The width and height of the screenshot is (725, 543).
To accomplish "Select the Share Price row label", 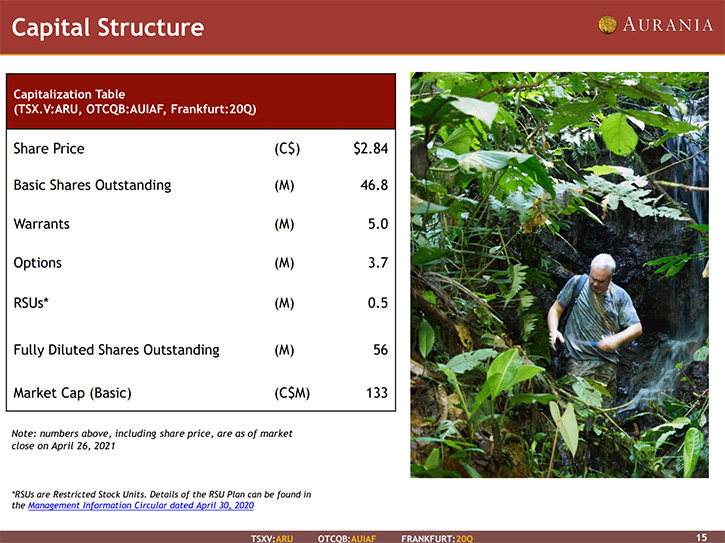I will pyautogui.click(x=49, y=148).
